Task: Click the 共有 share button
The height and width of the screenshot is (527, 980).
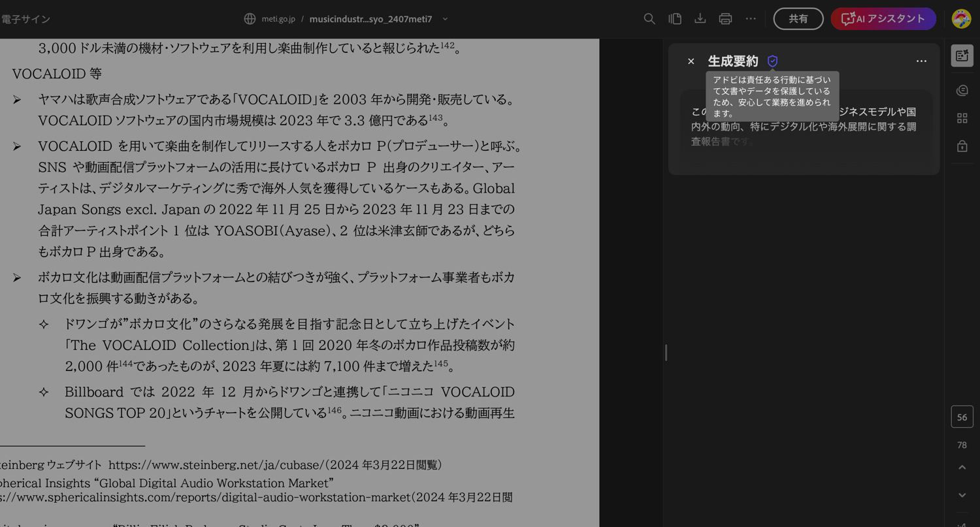Action: [x=798, y=19]
